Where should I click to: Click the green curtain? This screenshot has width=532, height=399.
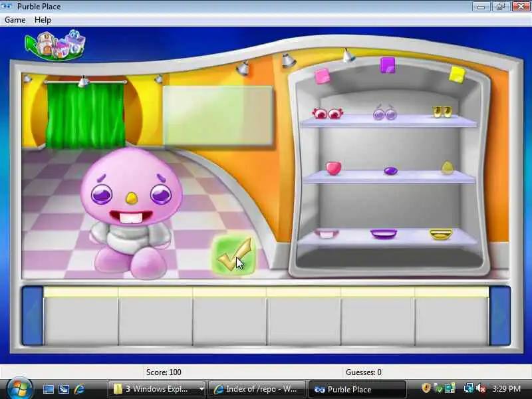(86, 115)
